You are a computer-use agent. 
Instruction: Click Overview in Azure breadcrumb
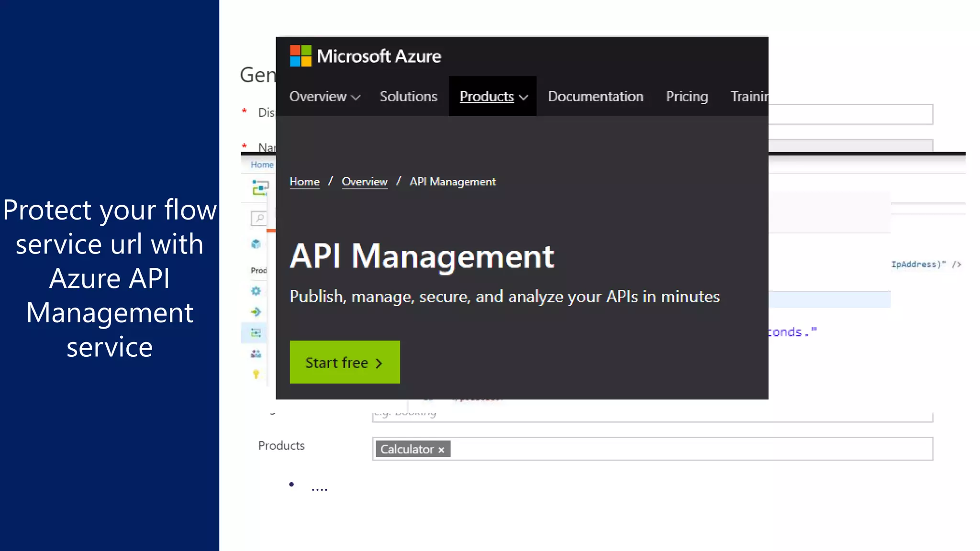(x=365, y=182)
